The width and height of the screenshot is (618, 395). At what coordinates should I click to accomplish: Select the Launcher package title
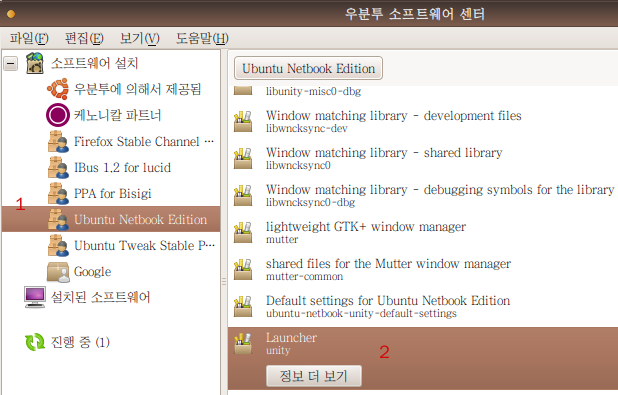click(x=291, y=338)
